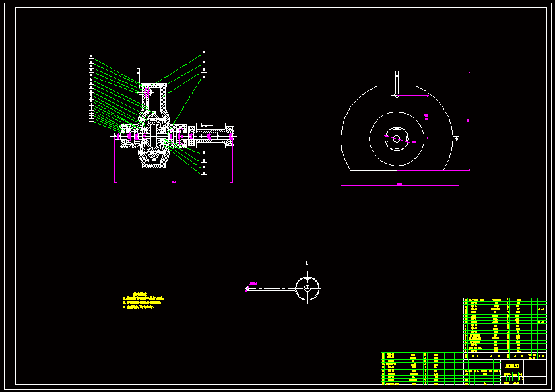Screen dimensions: 555x392
Task: Pick the lever atop the circular outline view
Action: point(397,83)
